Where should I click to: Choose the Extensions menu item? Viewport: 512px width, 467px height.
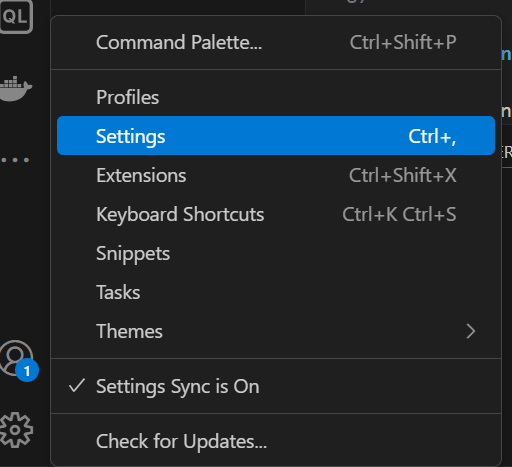click(276, 175)
